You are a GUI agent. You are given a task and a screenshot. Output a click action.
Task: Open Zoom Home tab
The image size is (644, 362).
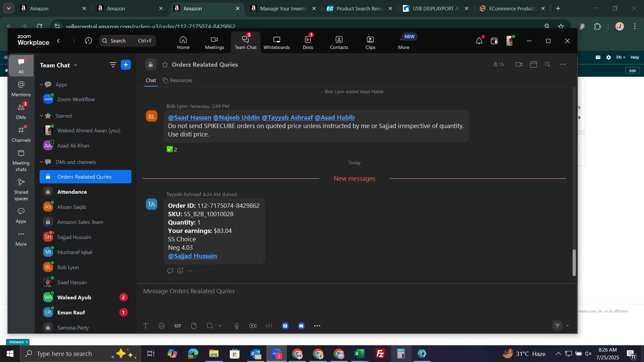point(183,43)
